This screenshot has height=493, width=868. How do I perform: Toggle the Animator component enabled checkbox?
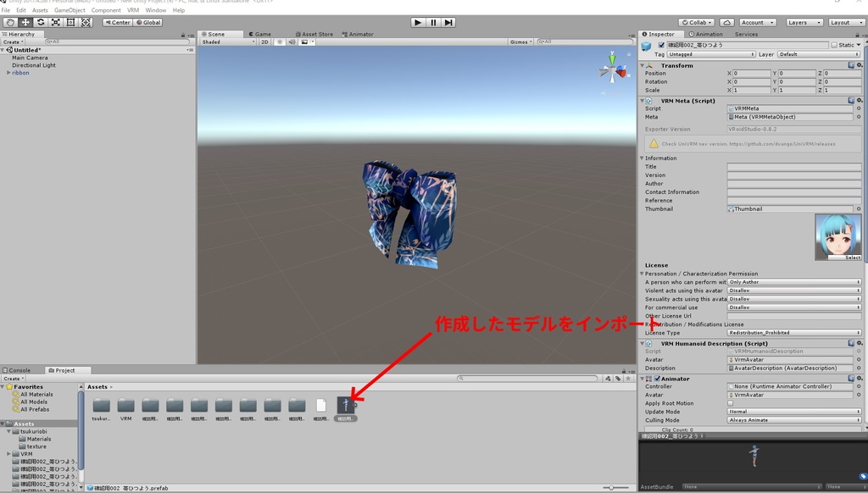click(x=657, y=379)
